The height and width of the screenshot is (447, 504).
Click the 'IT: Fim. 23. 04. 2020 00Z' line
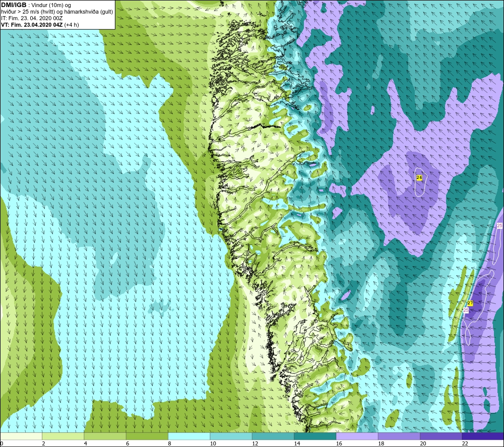click(x=32, y=18)
